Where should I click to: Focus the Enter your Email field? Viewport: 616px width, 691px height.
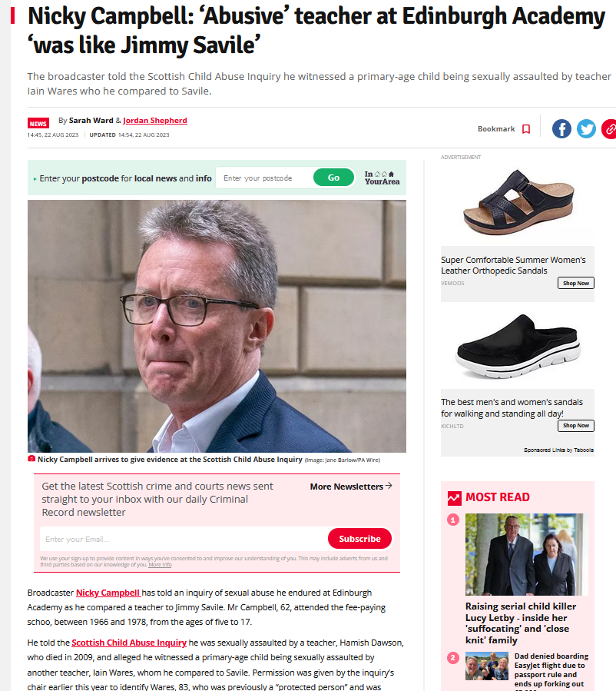coord(184,539)
